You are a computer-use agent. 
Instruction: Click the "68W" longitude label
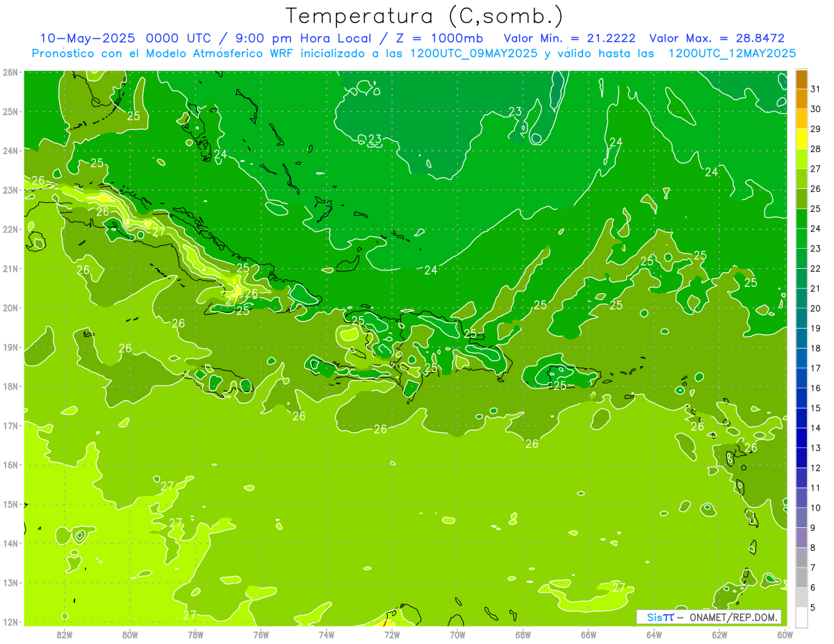pos(523,634)
